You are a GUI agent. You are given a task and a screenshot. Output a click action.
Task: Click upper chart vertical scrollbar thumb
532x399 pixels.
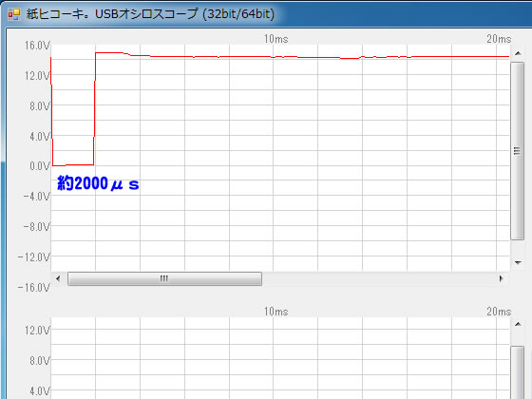[518, 151]
